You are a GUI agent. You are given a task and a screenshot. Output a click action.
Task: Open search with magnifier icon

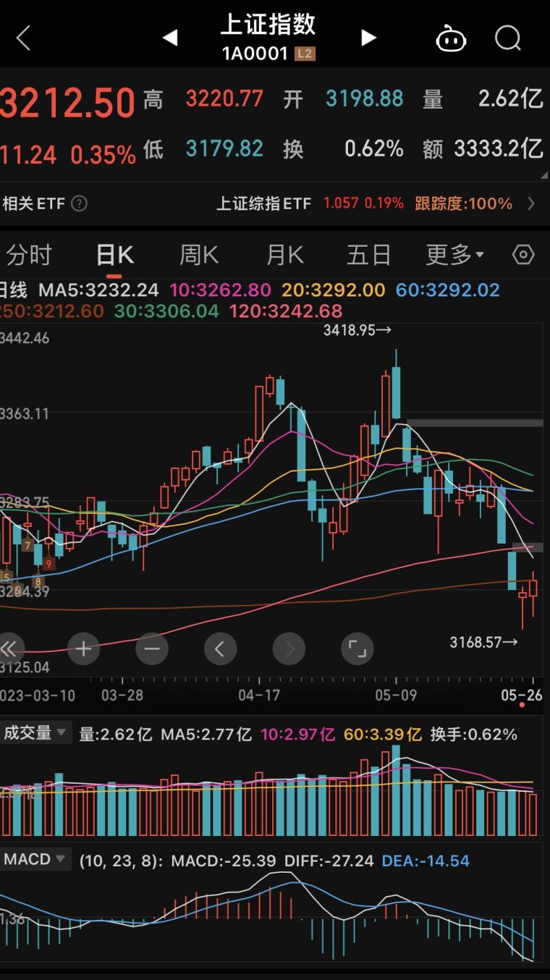[x=507, y=38]
